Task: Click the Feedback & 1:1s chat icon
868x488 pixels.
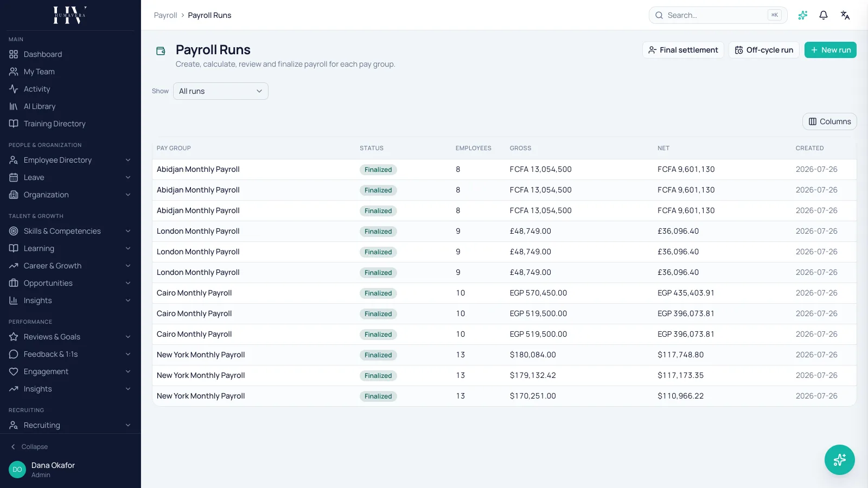Action: pos(14,354)
